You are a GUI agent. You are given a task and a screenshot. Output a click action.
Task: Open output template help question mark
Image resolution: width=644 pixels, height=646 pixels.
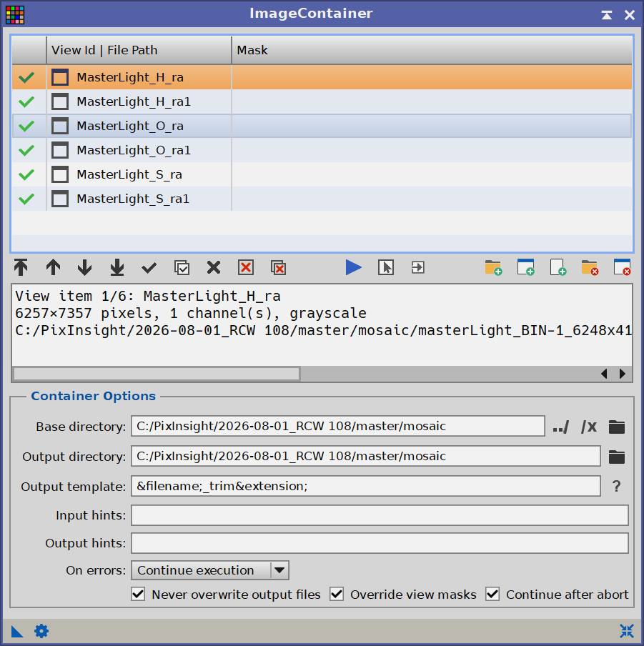click(x=616, y=487)
